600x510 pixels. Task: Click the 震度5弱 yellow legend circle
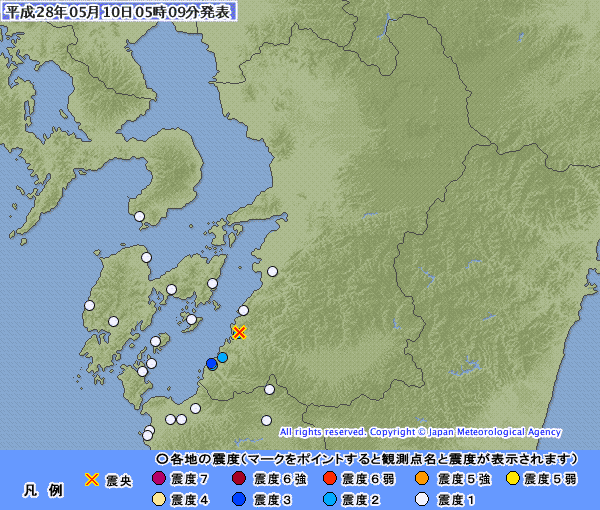pos(513,478)
